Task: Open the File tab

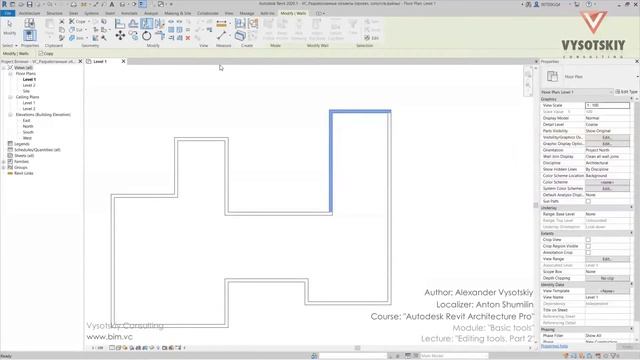Action: [x=7, y=13]
